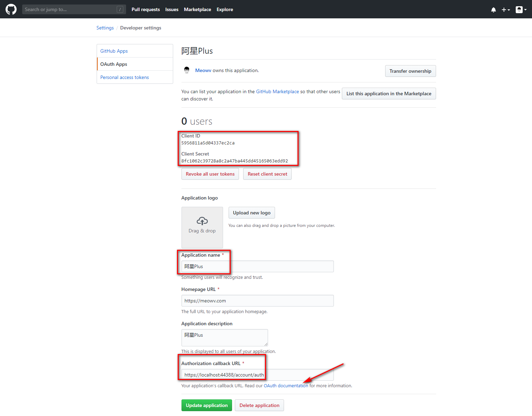Click the Upload new logo button
The width and height of the screenshot is (532, 416).
point(252,213)
